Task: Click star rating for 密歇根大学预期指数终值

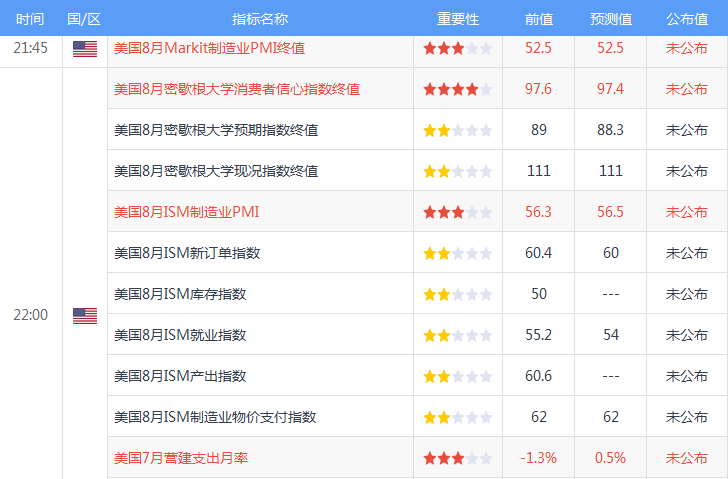Action: click(x=458, y=130)
